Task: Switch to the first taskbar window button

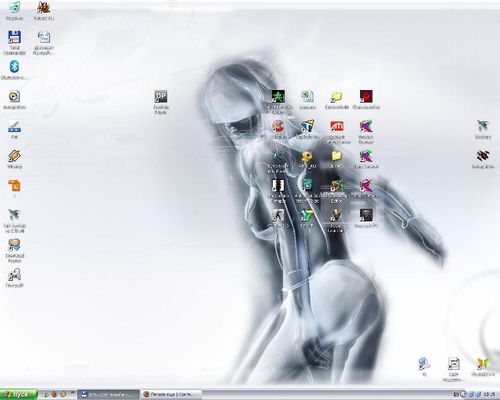Action: (x=108, y=395)
